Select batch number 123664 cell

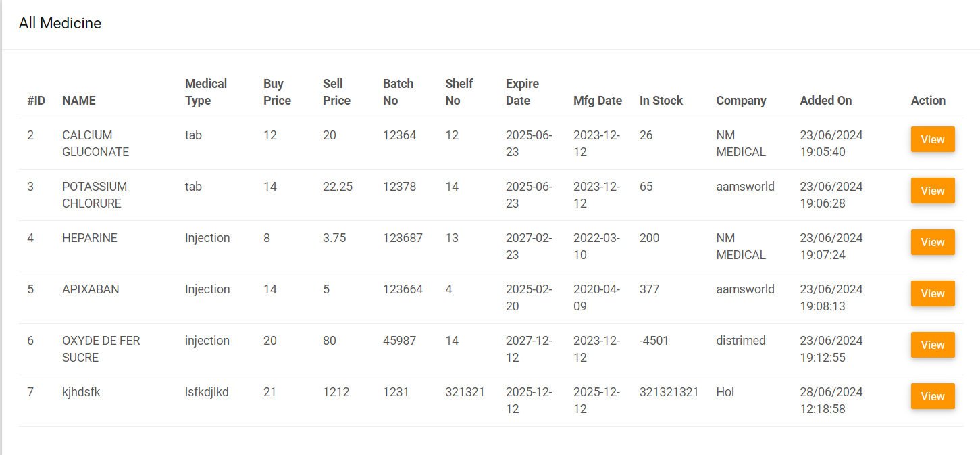click(x=403, y=289)
